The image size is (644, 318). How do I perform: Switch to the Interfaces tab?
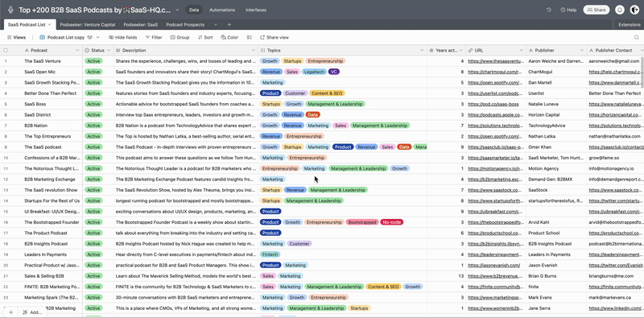pyautogui.click(x=256, y=10)
